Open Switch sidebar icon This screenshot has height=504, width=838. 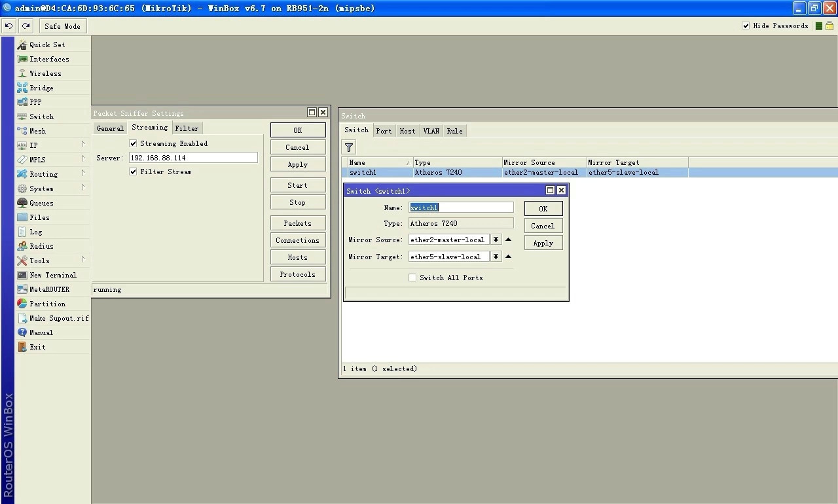click(x=22, y=117)
